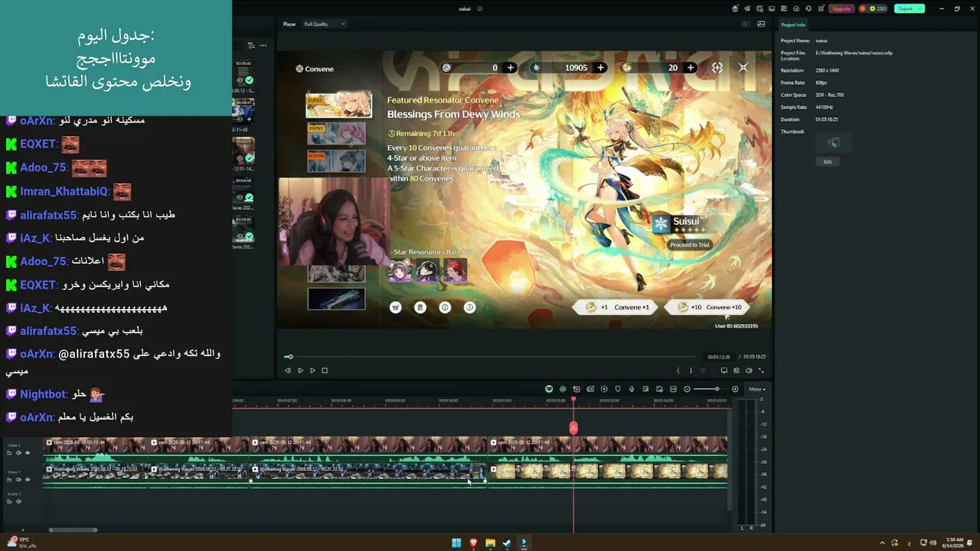
Task: Click the Upgrade button
Action: (841, 8)
